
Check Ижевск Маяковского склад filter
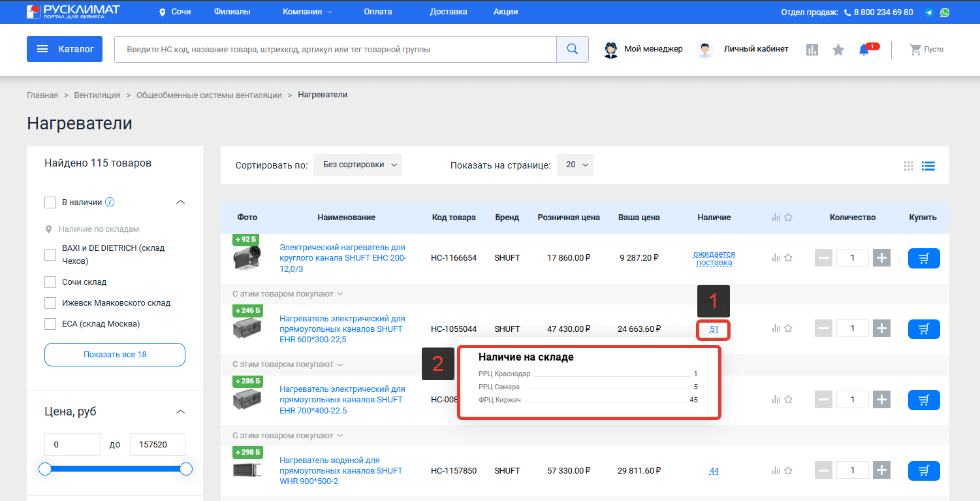50,303
